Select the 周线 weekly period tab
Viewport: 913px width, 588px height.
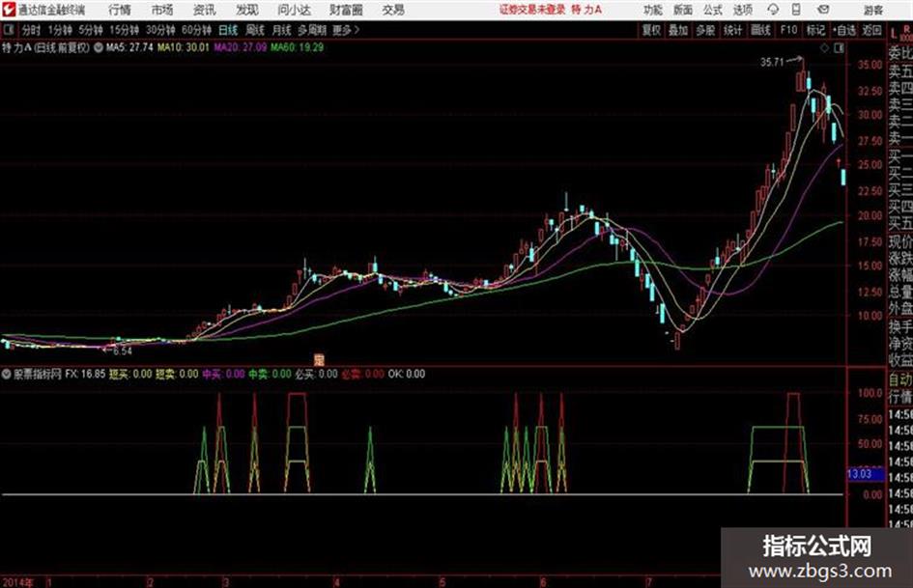click(255, 30)
